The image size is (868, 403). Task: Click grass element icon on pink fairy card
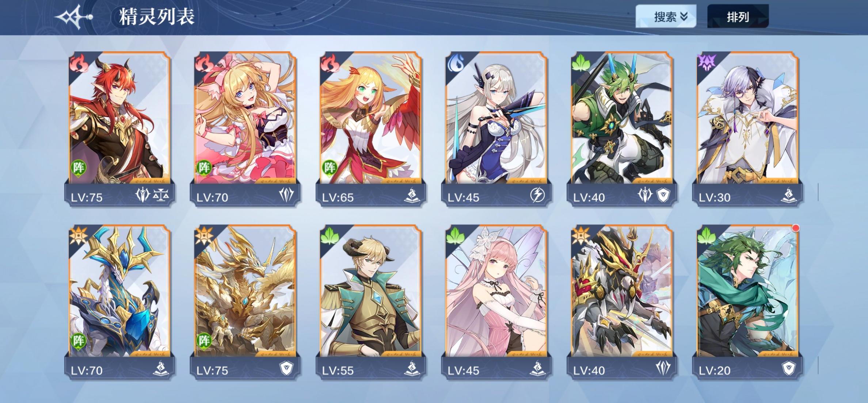(456, 236)
